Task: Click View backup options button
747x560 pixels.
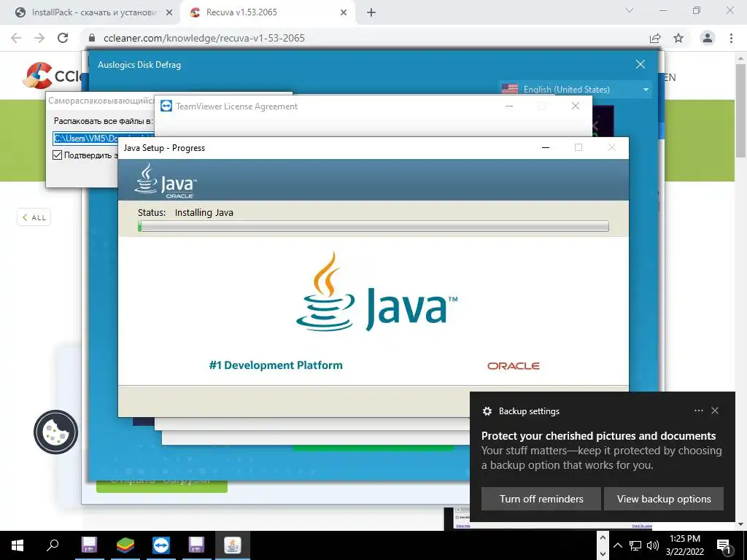Action: (664, 499)
